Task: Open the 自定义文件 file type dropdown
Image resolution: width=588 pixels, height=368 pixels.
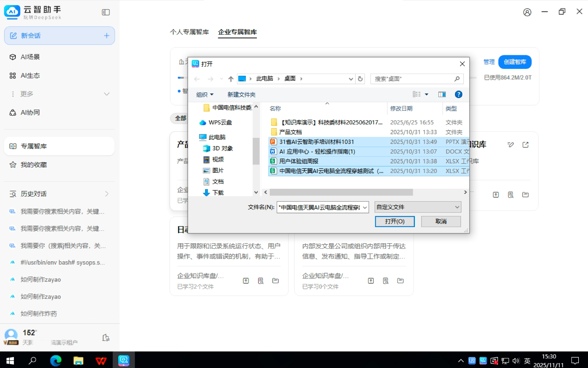Action: (x=418, y=207)
